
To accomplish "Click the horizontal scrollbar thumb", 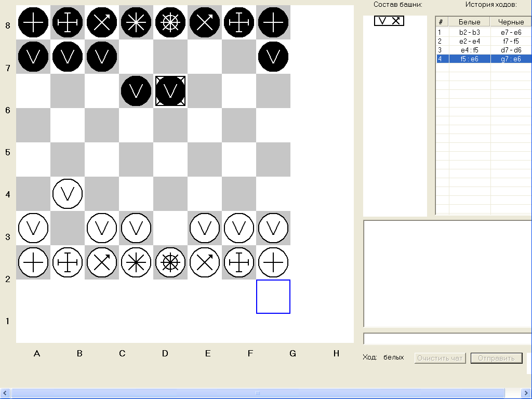I will tap(258, 393).
